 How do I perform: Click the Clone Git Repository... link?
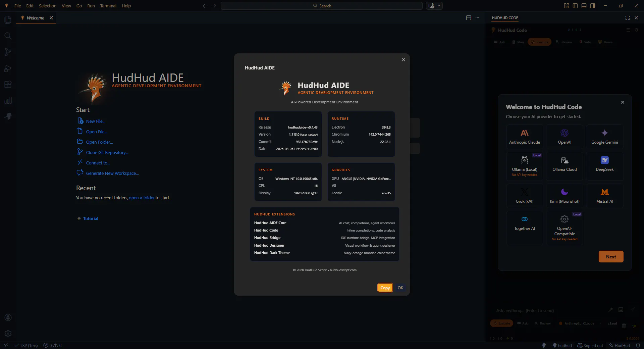pyautogui.click(x=107, y=152)
